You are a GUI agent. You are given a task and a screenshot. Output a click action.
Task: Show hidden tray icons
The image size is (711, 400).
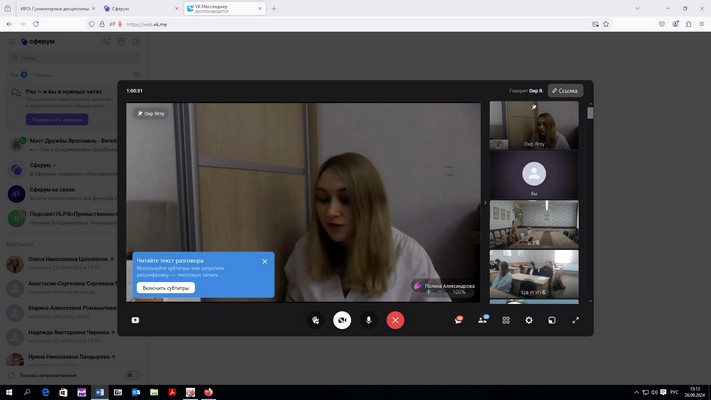[636, 392]
